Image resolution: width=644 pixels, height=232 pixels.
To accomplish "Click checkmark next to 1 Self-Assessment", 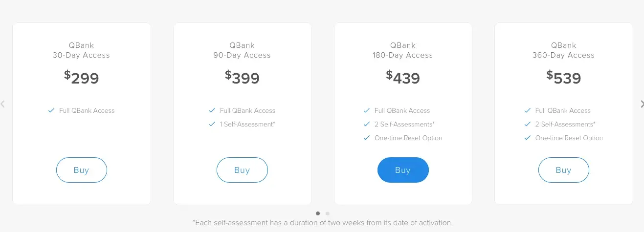I will pos(212,124).
